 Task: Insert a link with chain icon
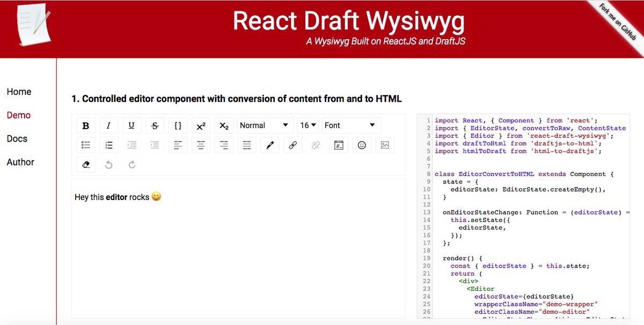292,145
